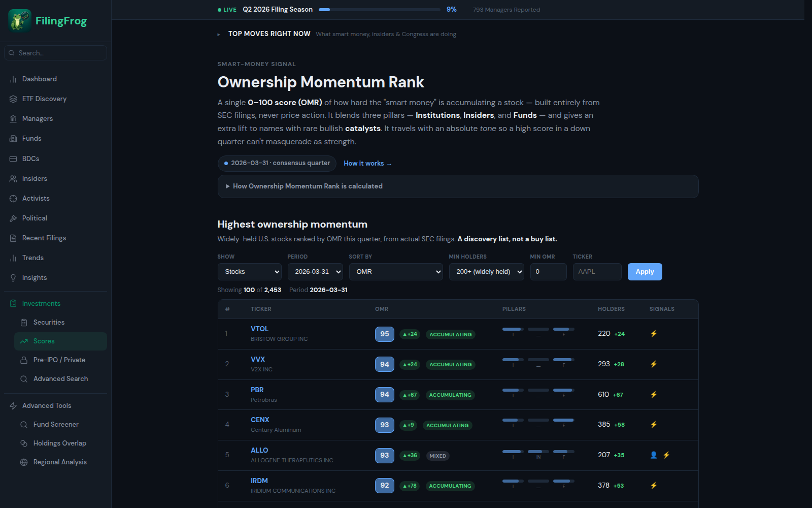The width and height of the screenshot is (812, 508).
Task: Expand How Ownership Momentum Rank is calculated
Action: coord(458,186)
